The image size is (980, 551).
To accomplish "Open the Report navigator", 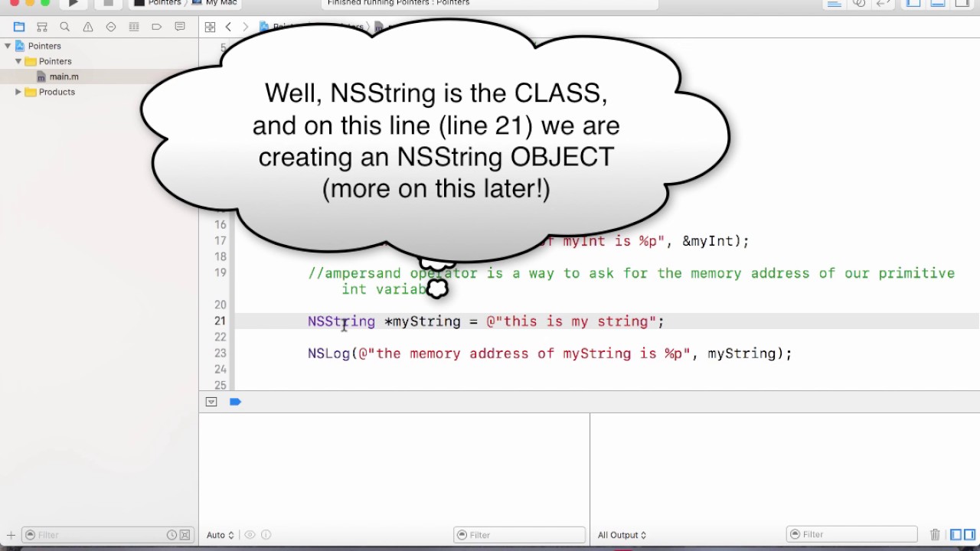I will point(180,27).
